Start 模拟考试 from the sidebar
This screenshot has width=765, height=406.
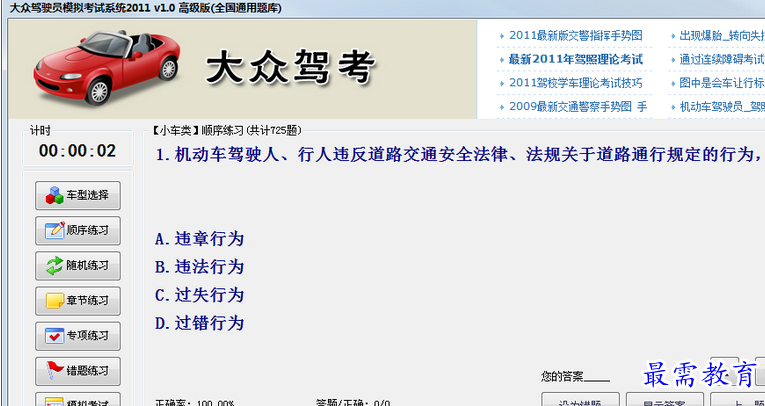coord(78,400)
